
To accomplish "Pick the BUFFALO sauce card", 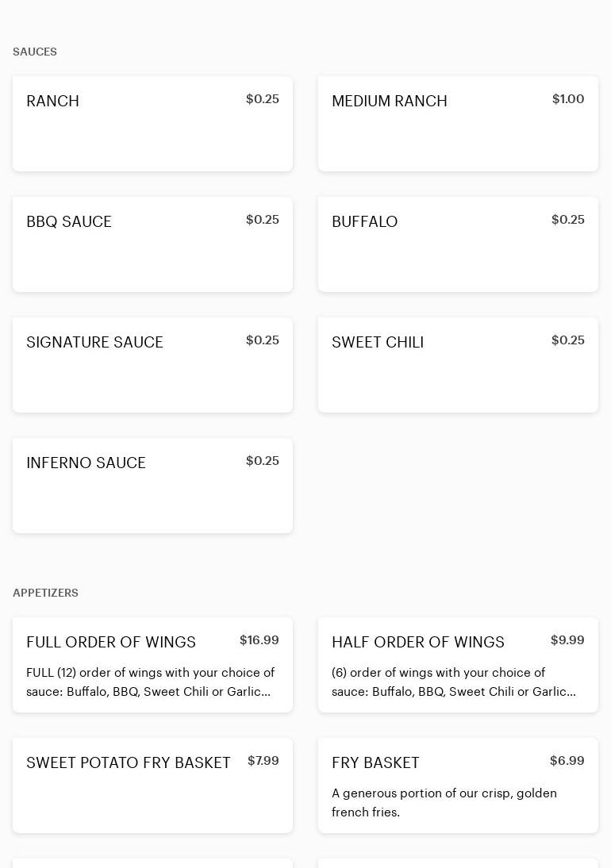I will [458, 244].
